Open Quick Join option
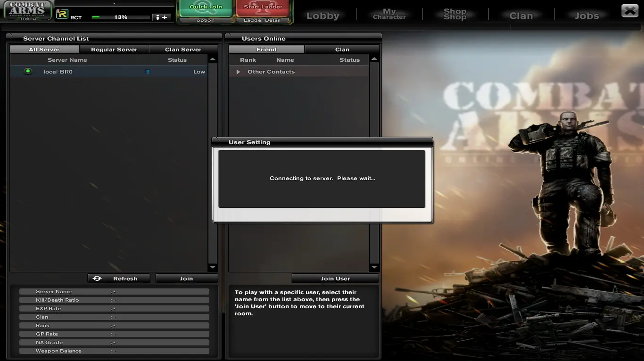The width and height of the screenshot is (644, 361). click(206, 20)
